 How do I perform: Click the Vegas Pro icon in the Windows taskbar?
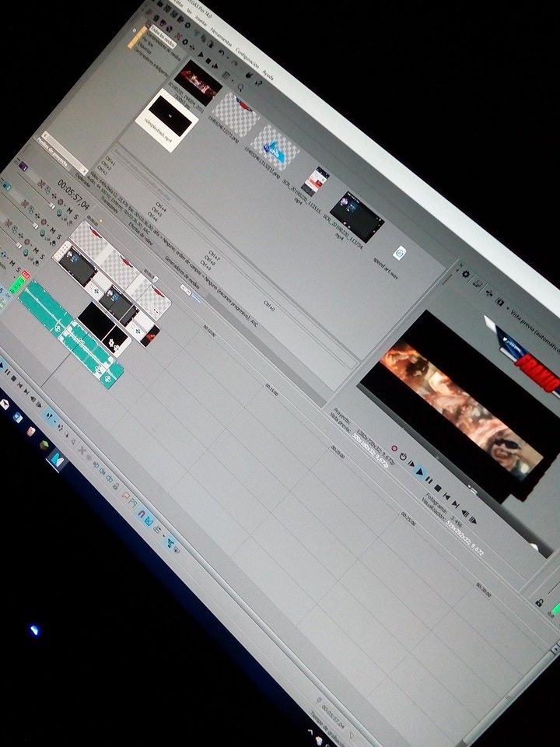(x=58, y=460)
